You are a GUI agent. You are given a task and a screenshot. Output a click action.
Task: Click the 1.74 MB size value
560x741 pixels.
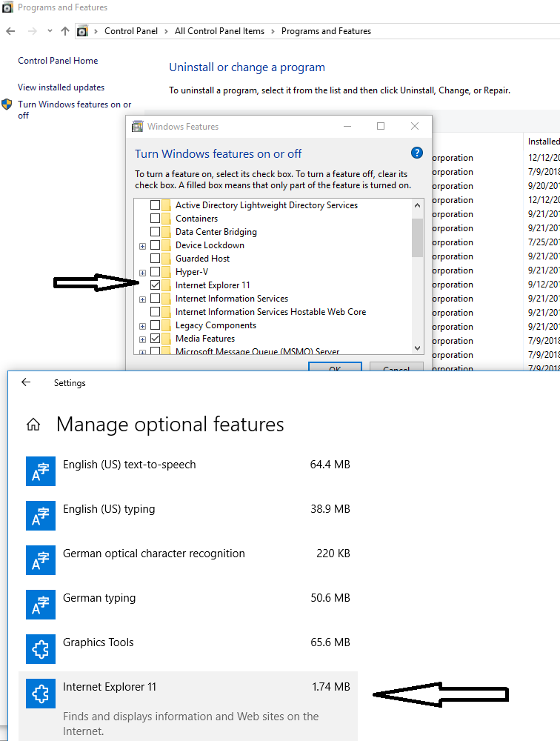tap(331, 687)
